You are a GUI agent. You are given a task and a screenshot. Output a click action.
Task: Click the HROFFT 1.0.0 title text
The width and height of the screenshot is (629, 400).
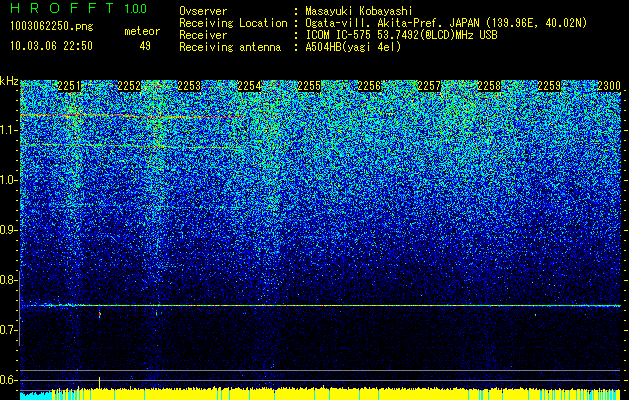[79, 8]
